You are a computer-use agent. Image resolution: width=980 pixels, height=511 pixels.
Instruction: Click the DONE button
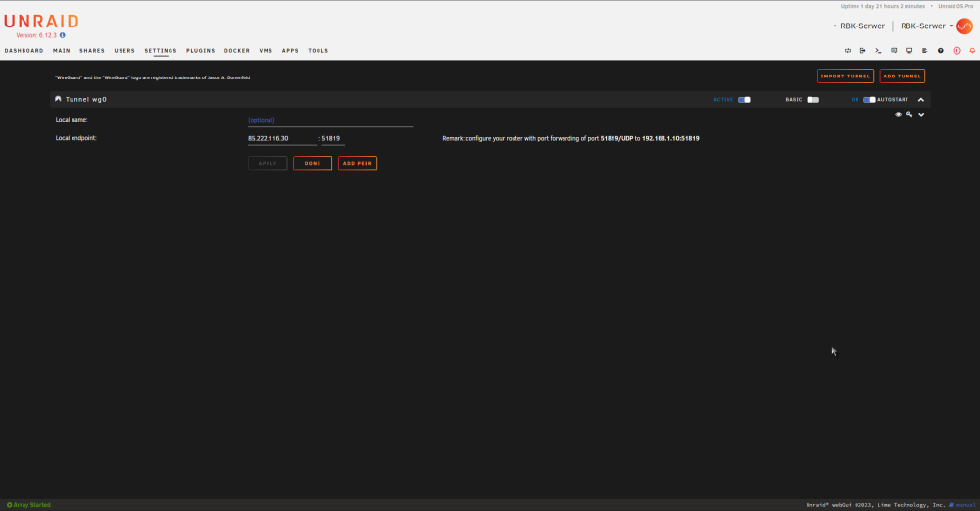coord(313,163)
